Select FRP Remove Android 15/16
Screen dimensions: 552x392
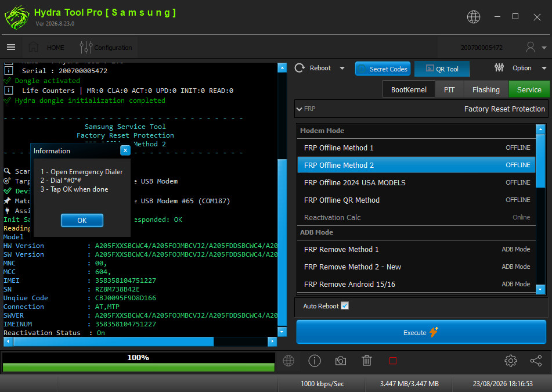[416, 284]
